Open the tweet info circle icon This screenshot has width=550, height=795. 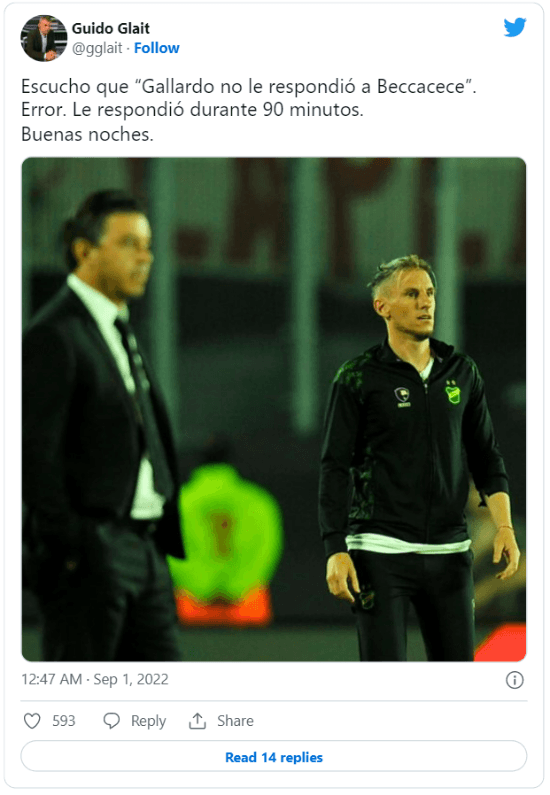coord(515,680)
